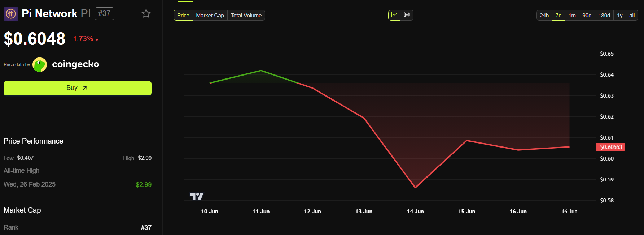Screen dimensions: 644x235
Task: Select the Total Volume tab
Action: pos(246,15)
